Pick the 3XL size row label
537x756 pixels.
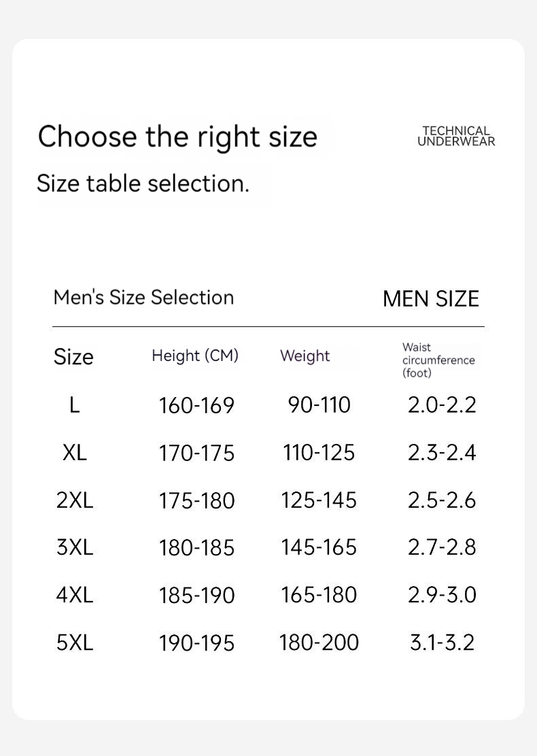click(75, 547)
